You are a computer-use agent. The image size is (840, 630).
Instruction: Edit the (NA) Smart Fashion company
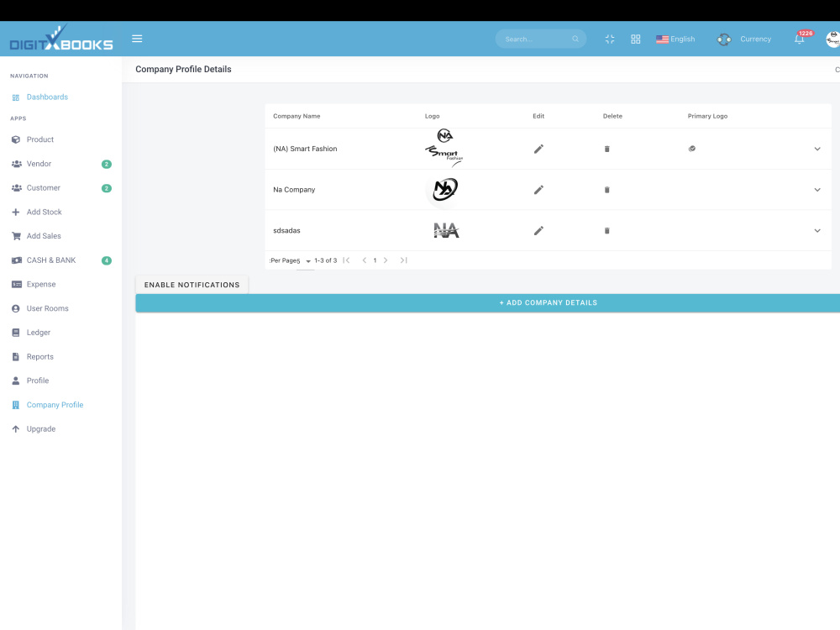coord(538,149)
